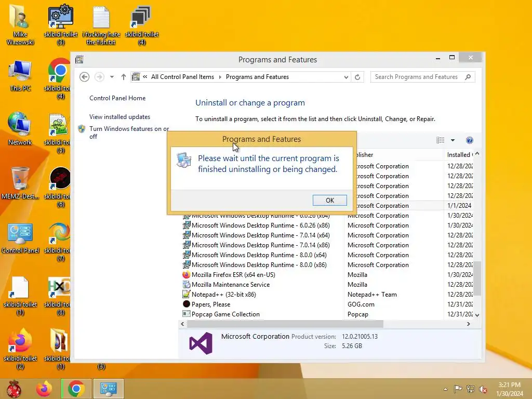Open the recent locations dropdown arrow
Image resolution: width=532 pixels, height=399 pixels.
point(112,77)
